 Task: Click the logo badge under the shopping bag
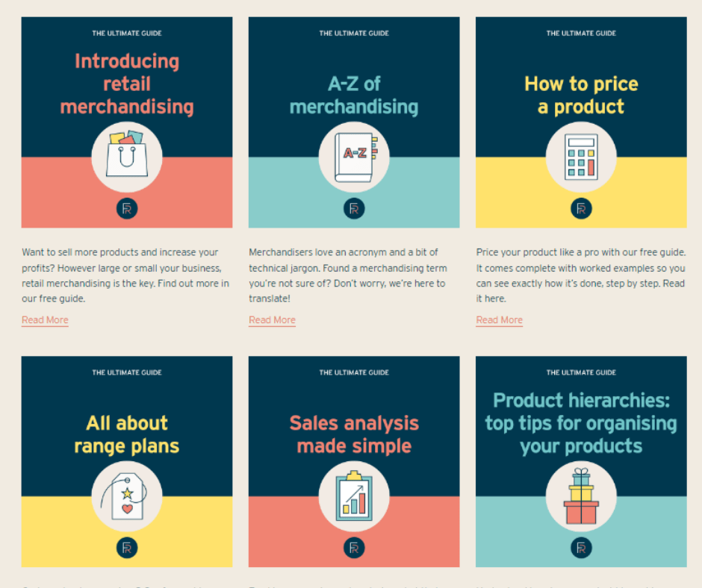(127, 209)
